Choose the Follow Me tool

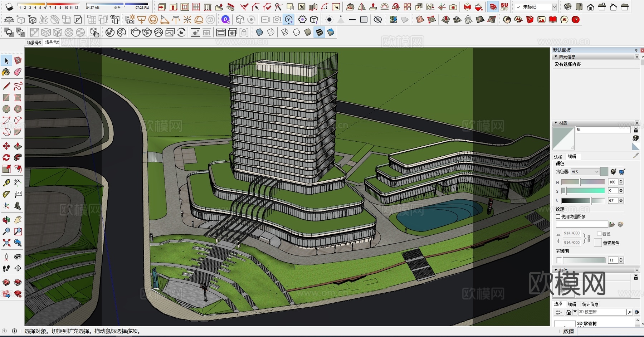pos(18,157)
